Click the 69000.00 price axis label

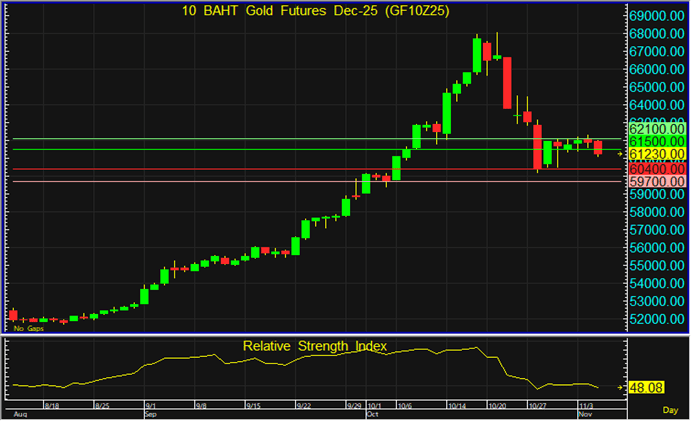point(656,17)
